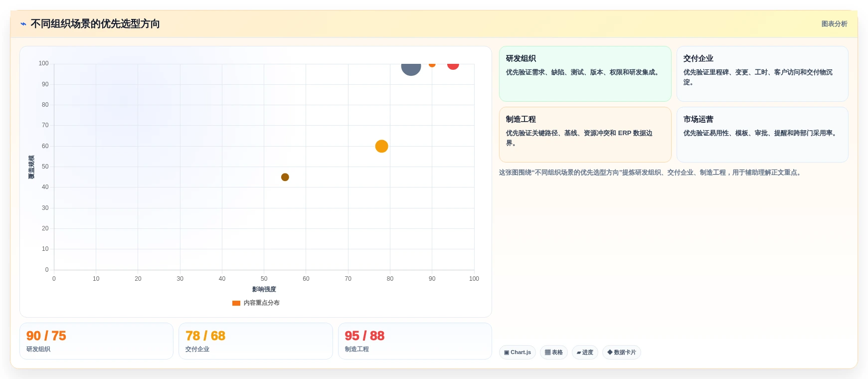
Task: Click the title 不同组织场景的优先选型方向
Action: [x=95, y=24]
